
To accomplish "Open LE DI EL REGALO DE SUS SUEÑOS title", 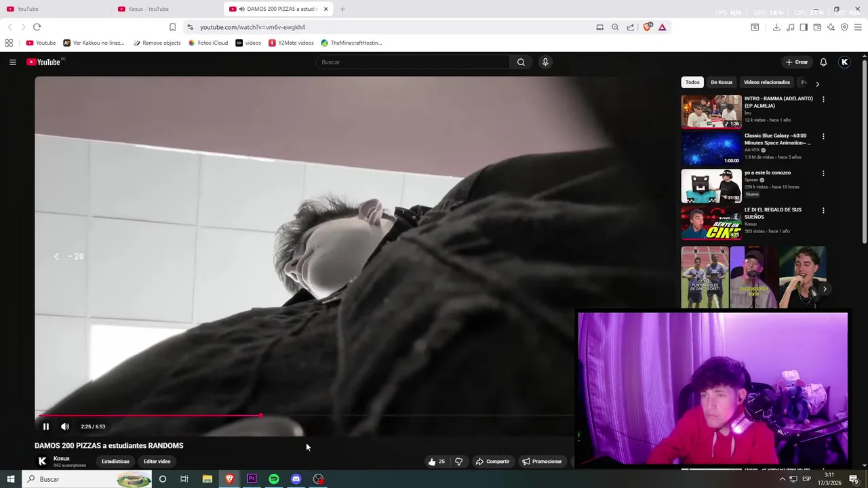I will pos(773,213).
